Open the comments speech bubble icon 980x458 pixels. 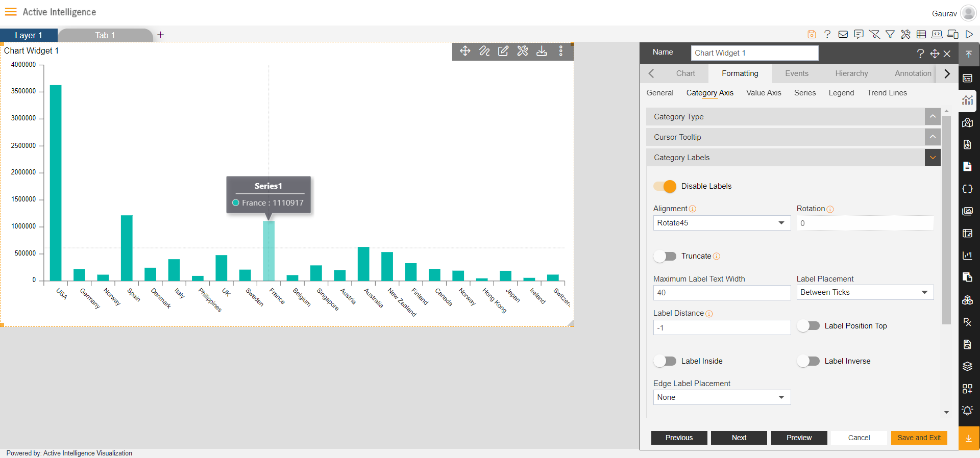point(859,34)
